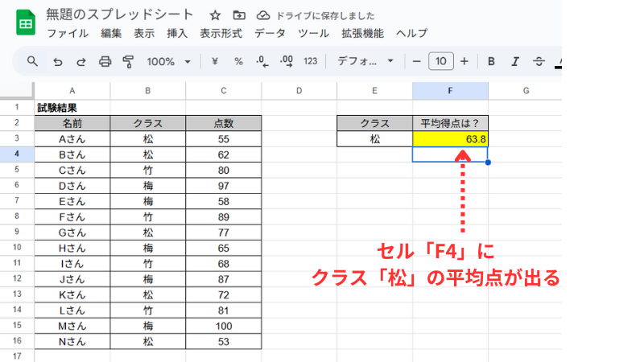Viewport: 644px width, 362px height.
Task: Select the cell Aさん
Action: pyautogui.click(x=72, y=139)
